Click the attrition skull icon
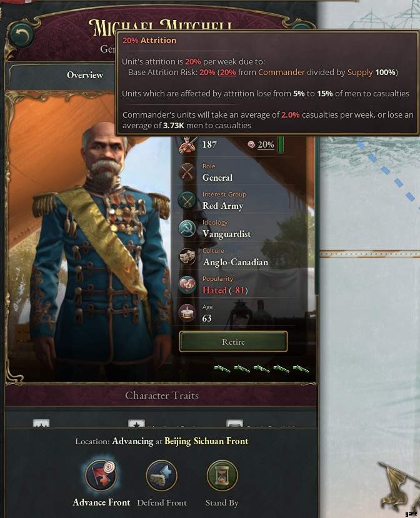The width and height of the screenshot is (420, 518). [x=251, y=145]
